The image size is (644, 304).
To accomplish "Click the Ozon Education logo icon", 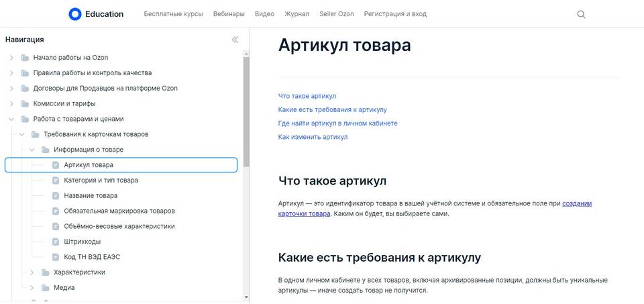I will pyautogui.click(x=75, y=14).
